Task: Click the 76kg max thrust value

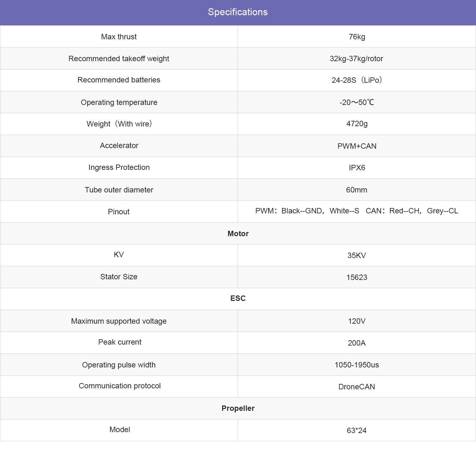Action: (357, 37)
